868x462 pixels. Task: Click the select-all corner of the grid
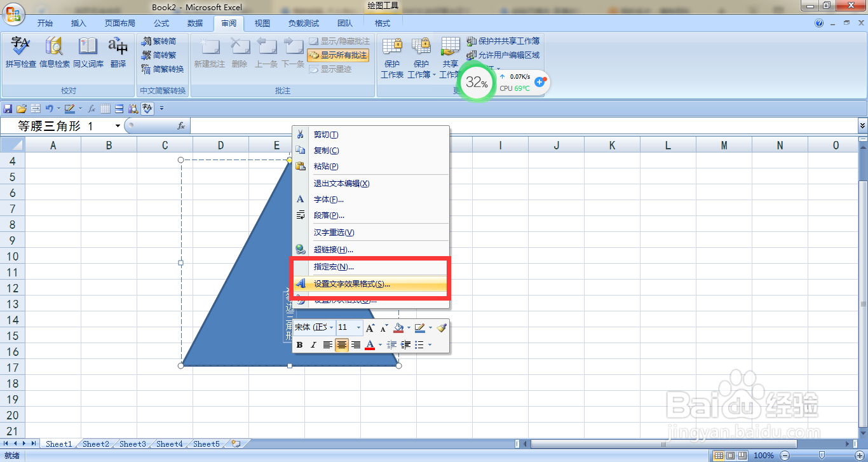click(13, 146)
